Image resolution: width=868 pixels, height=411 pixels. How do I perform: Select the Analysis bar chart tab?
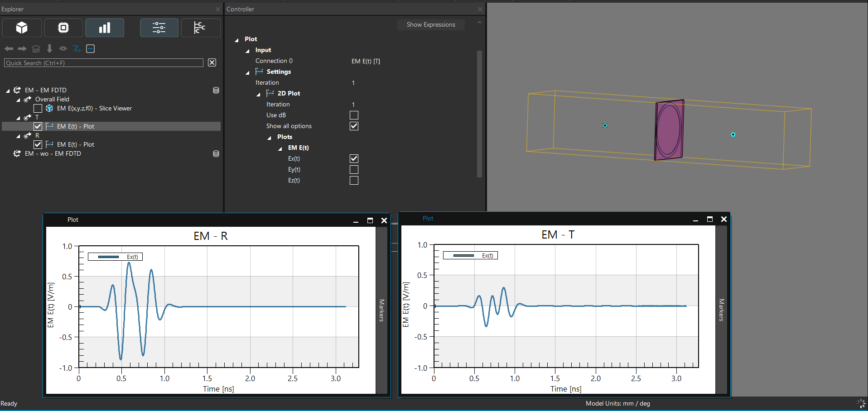click(105, 28)
